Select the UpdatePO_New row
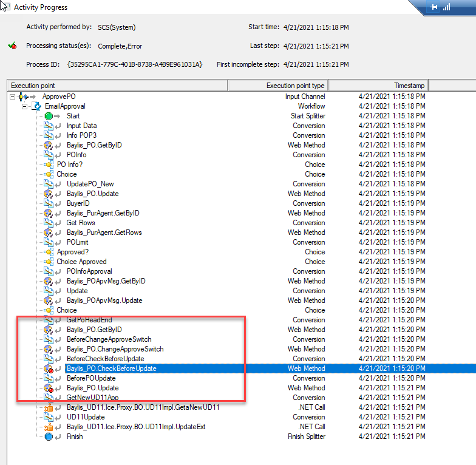476x465 pixels. pyautogui.click(x=242, y=184)
